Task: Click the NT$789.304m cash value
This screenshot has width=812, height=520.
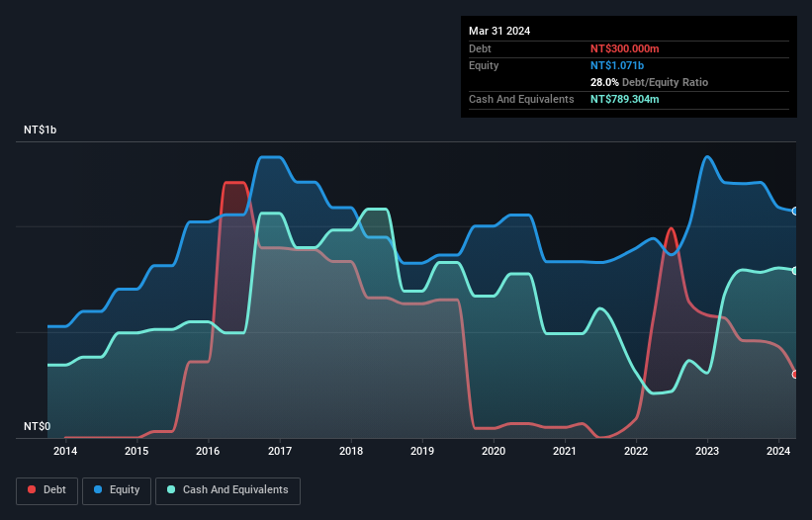Action: (x=624, y=99)
